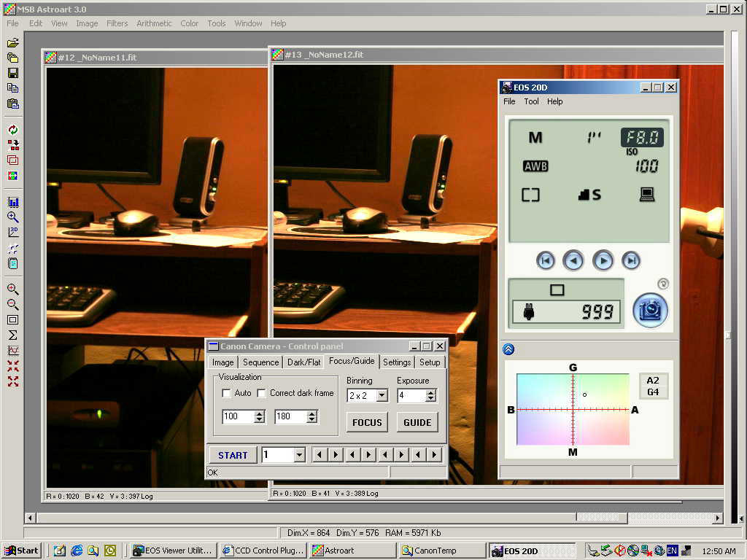Click the skip-to-first button in EOS 20D

click(x=546, y=260)
